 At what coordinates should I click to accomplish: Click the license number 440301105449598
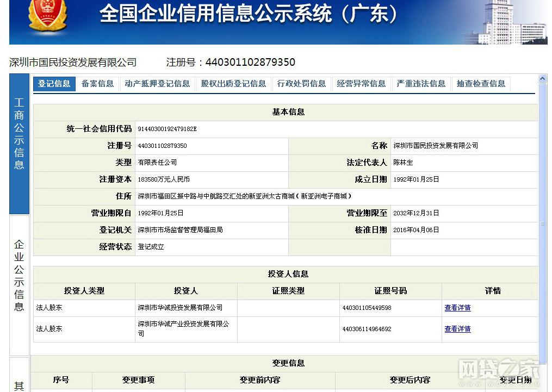[x=367, y=308]
